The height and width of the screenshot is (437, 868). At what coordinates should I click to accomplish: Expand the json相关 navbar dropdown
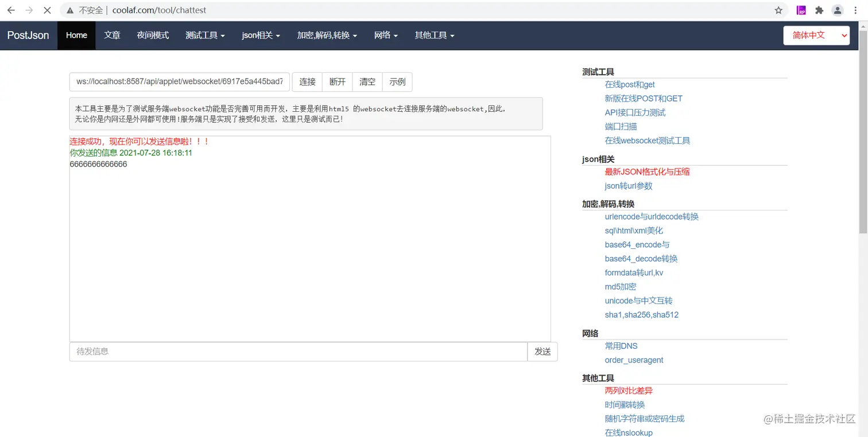[261, 36]
